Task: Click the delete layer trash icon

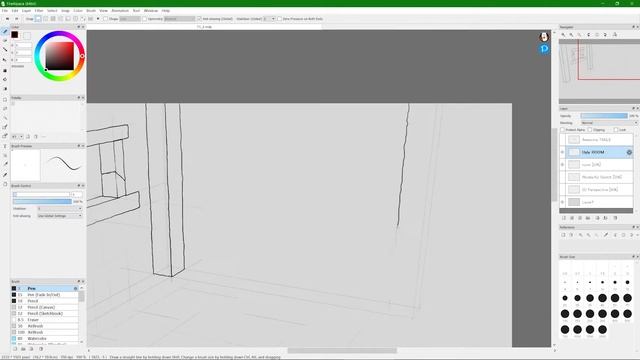Action: coord(615,218)
